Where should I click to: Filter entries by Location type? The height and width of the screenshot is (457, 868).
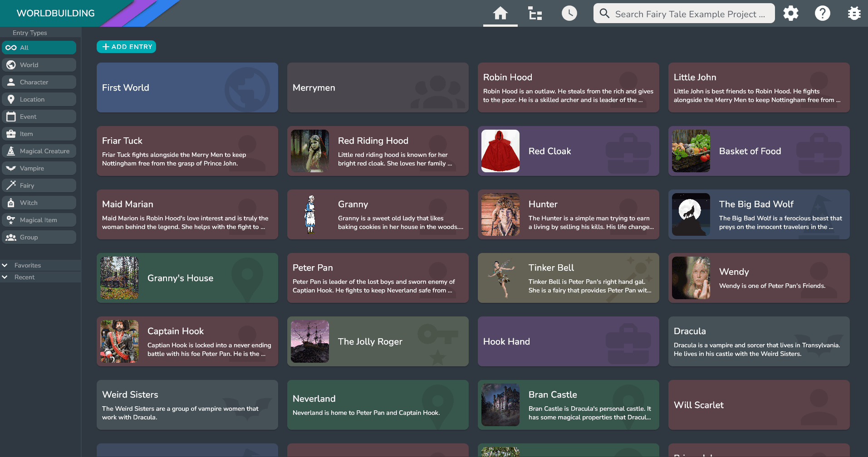tap(39, 99)
